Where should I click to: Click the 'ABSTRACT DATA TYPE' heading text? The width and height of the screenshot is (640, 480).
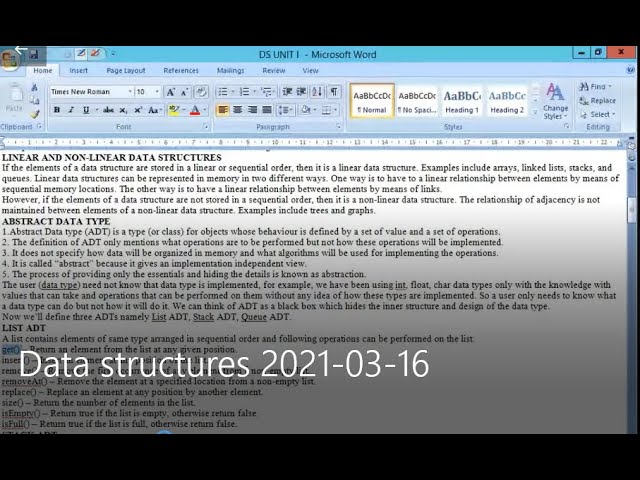(56, 221)
